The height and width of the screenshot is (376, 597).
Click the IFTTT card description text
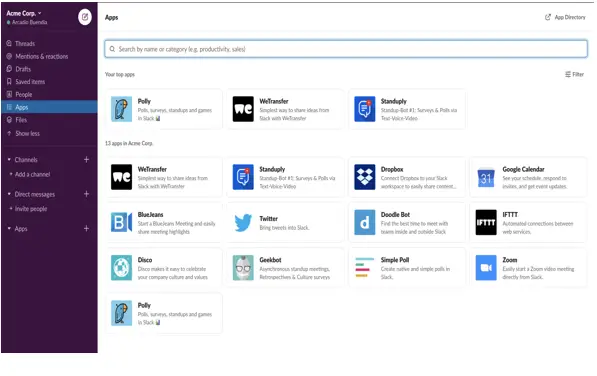538,228
